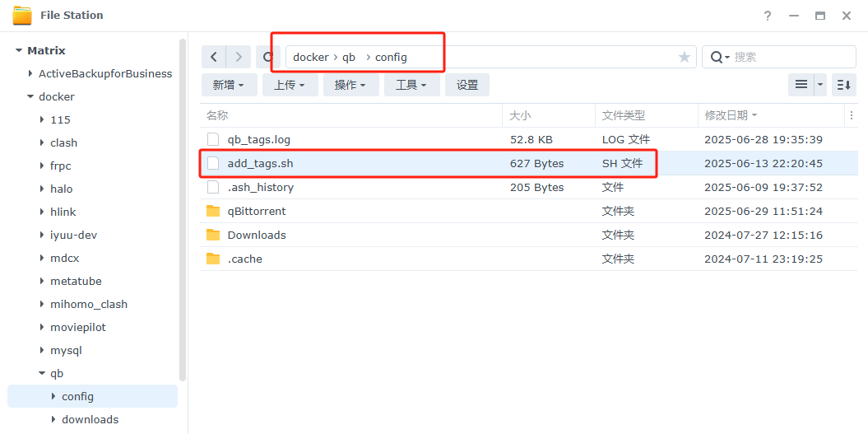Click the 设置 settings button
868x434 pixels.
[467, 85]
